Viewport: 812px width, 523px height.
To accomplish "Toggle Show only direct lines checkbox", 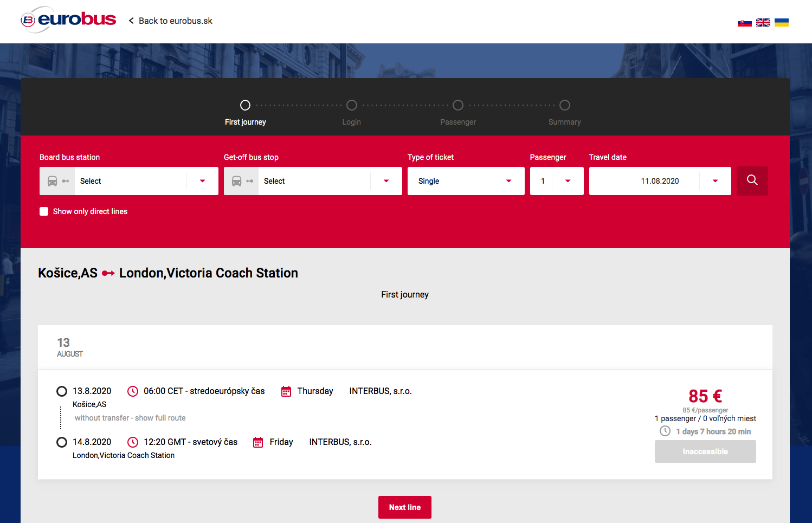I will coord(44,211).
